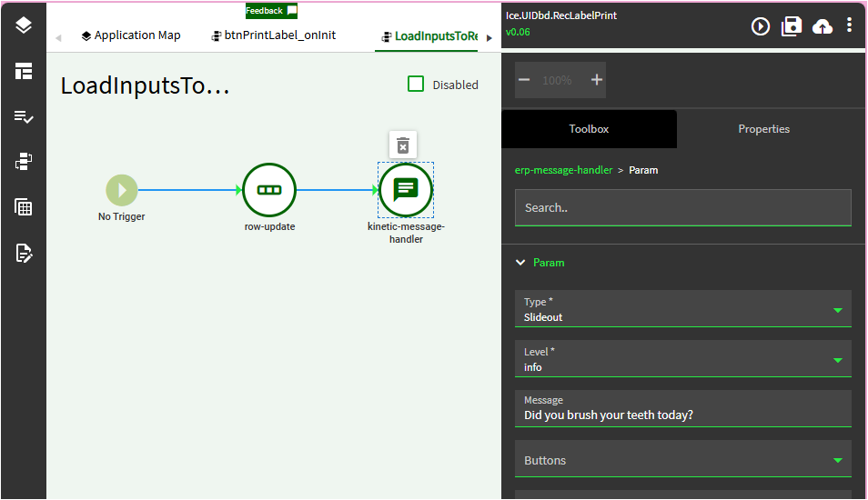868x500 pixels.
Task: Open the data grid icon in sidebar
Action: 24,207
